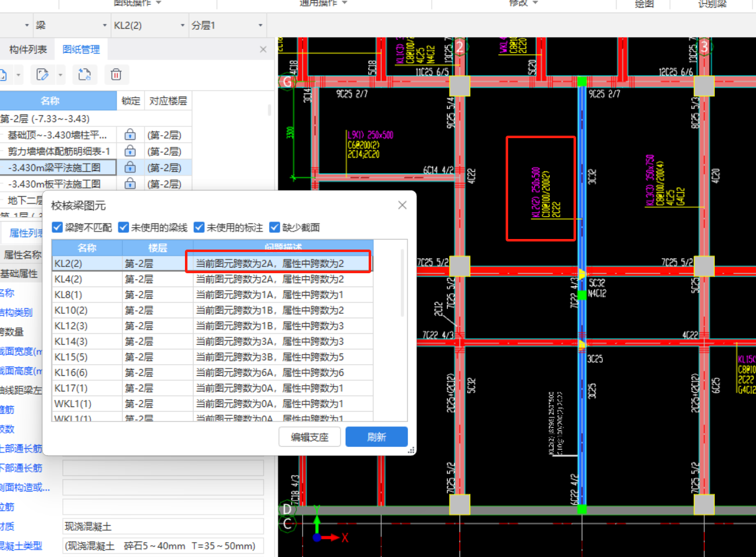Screen dimensions: 756x557
Task: Click the lock icon for -3.430m板平法施工图 row
Action: [x=130, y=184]
